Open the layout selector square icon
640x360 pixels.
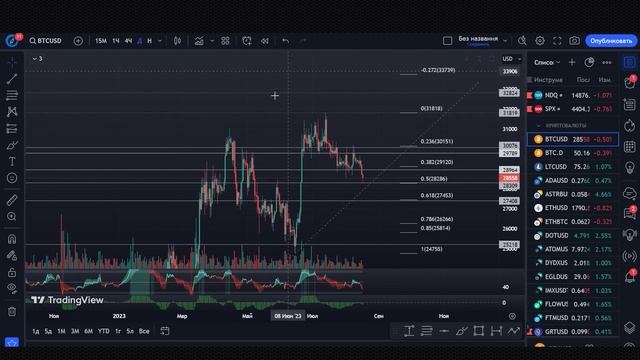coord(447,41)
